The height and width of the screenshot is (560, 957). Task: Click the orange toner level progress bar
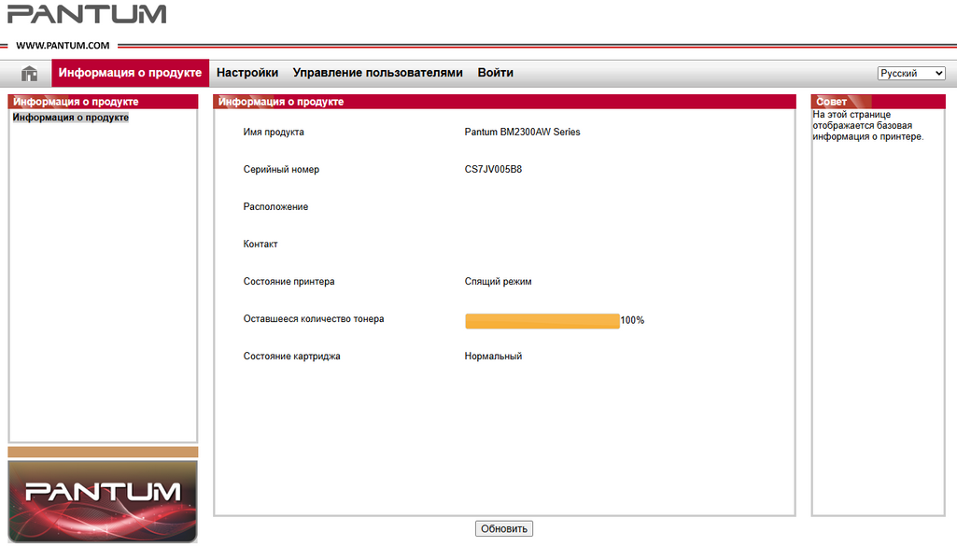tap(542, 320)
